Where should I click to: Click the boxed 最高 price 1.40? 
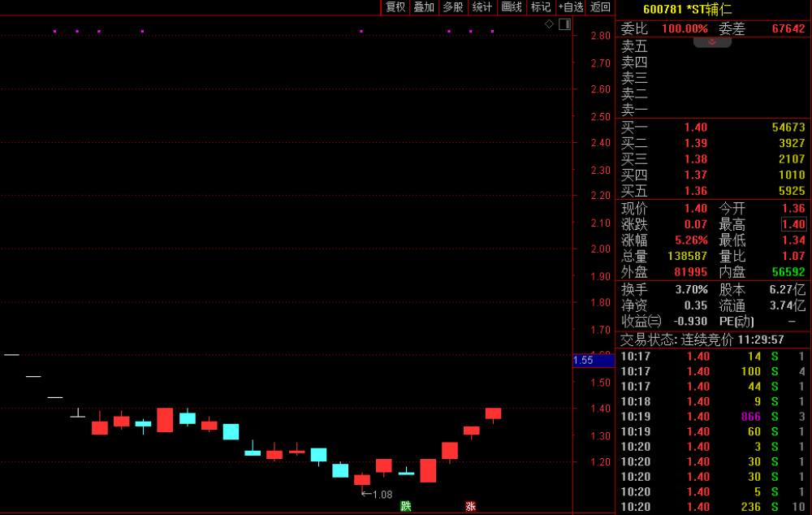tap(793, 225)
